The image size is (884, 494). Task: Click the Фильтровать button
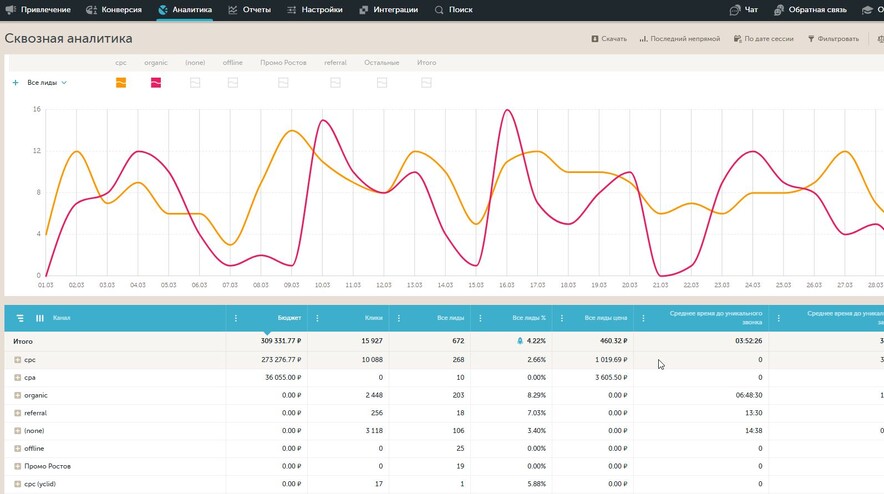833,39
